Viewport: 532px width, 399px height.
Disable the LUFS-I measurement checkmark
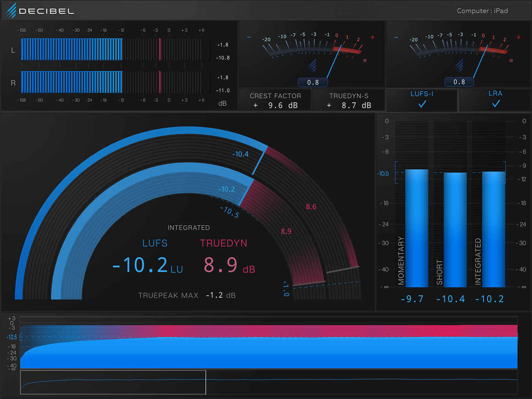[x=421, y=103]
